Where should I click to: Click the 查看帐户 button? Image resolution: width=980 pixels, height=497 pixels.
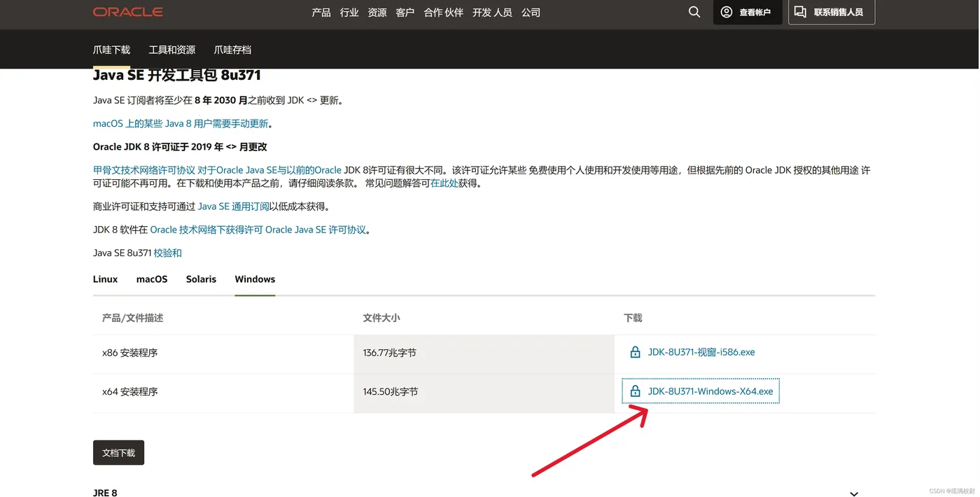748,12
